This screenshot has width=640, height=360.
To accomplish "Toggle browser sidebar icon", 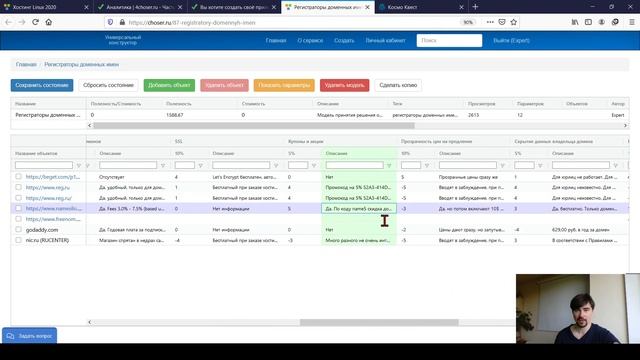I will 588,22.
